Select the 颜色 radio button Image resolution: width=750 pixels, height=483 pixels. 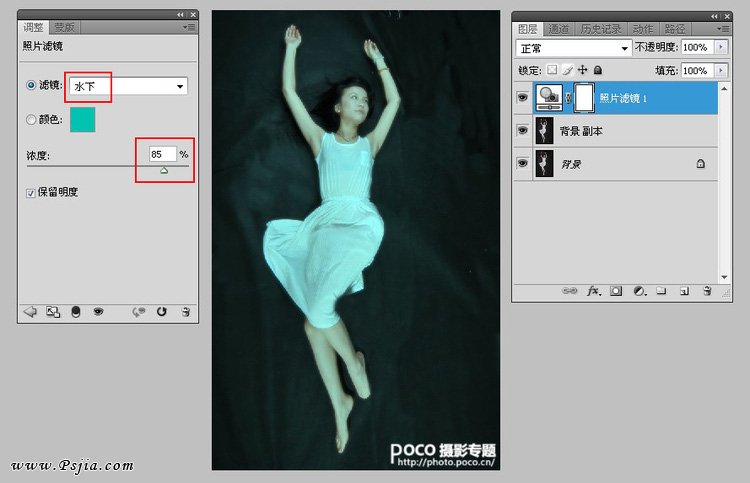click(31, 120)
